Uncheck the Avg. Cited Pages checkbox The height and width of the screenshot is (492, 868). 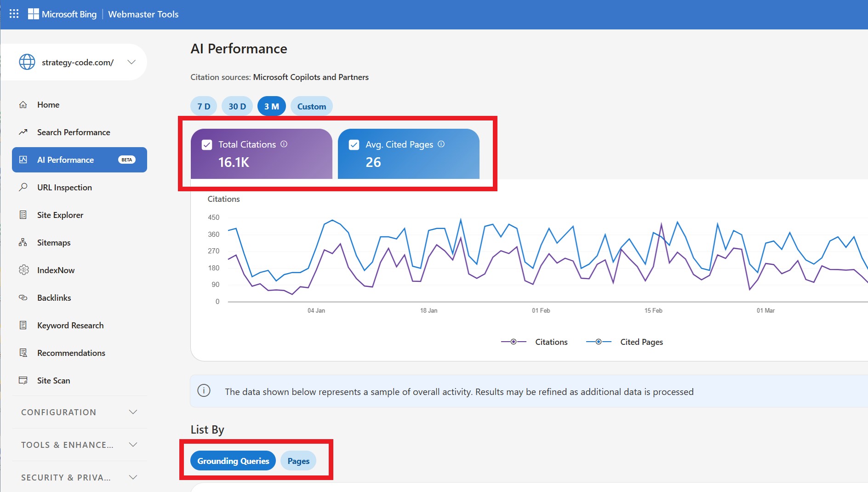pyautogui.click(x=354, y=145)
